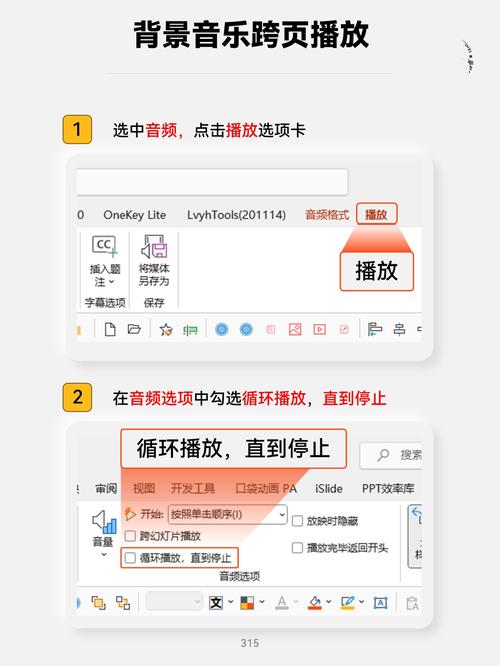The height and width of the screenshot is (666, 500).
Task: Click the green distribute alignment icon
Action: [190, 330]
